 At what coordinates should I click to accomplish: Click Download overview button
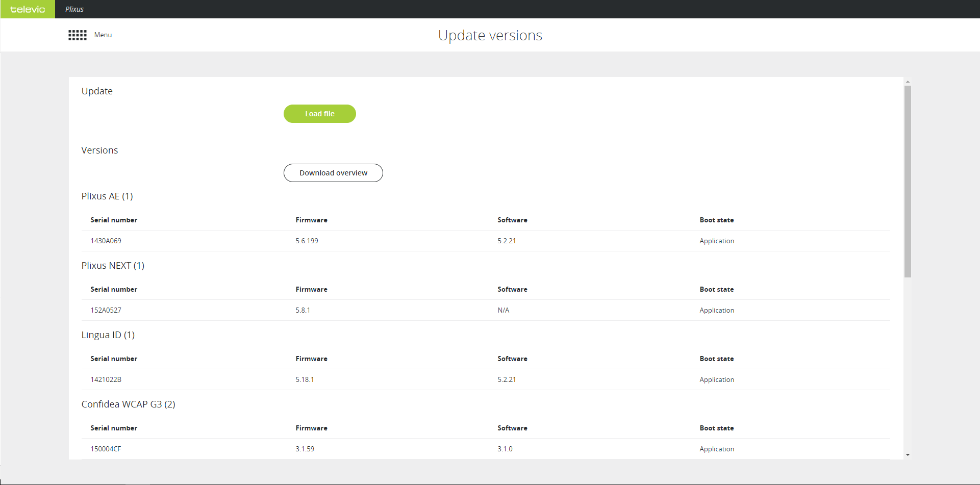point(333,173)
